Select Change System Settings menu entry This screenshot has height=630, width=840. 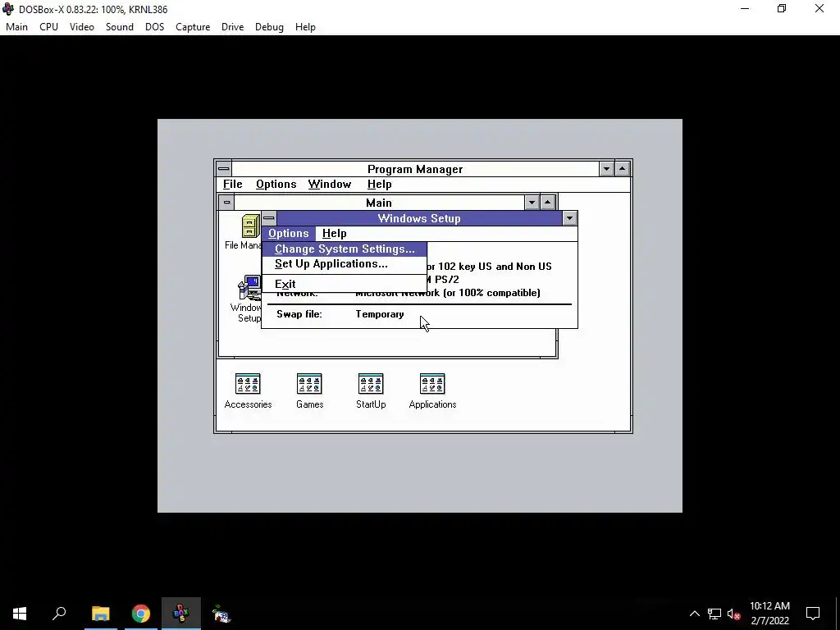click(345, 249)
